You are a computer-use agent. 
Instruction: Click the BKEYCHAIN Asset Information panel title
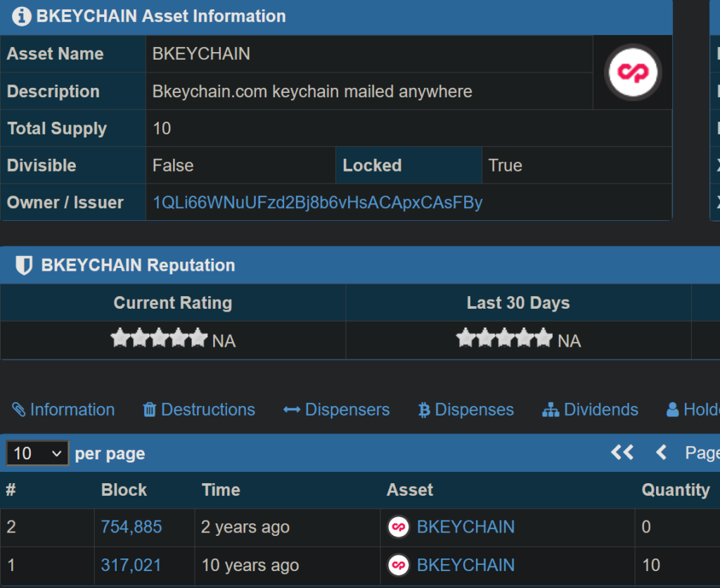coord(161,16)
